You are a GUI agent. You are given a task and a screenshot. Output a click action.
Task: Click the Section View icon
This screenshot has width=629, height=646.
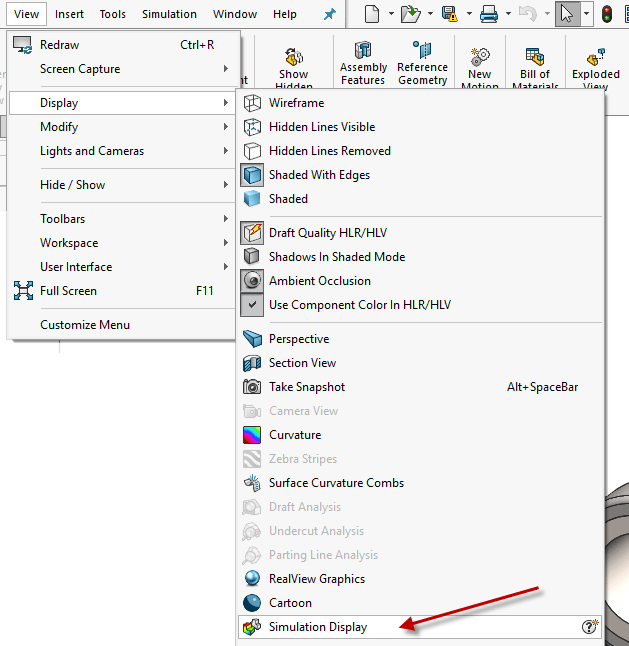coord(252,363)
